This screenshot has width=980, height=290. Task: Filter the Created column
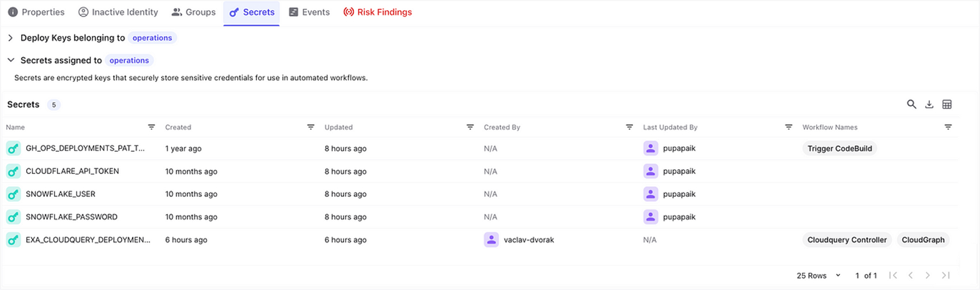coord(310,127)
